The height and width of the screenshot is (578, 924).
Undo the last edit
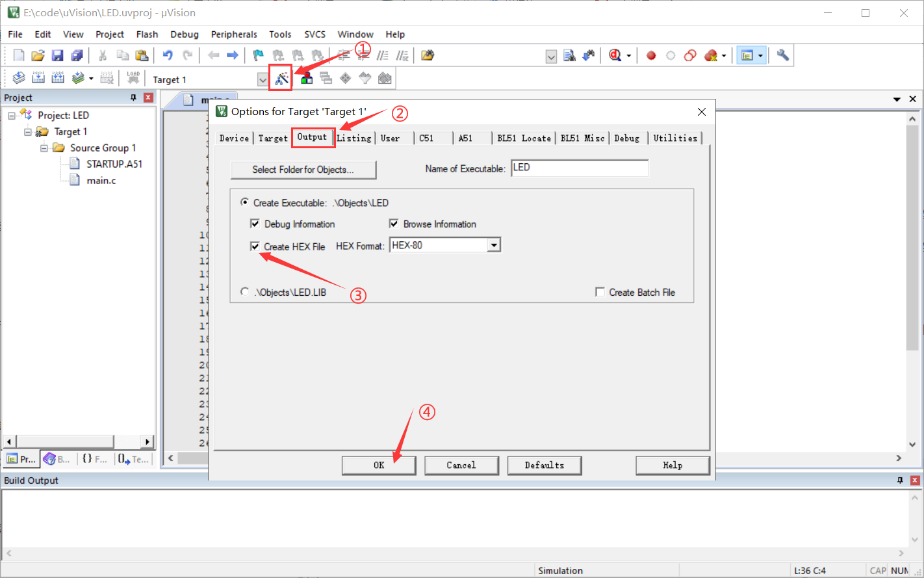pyautogui.click(x=168, y=55)
